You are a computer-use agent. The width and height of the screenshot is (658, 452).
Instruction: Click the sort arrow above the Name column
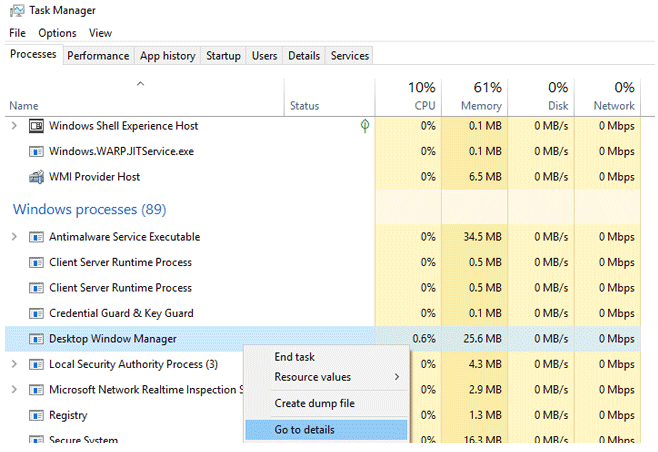[x=141, y=84]
